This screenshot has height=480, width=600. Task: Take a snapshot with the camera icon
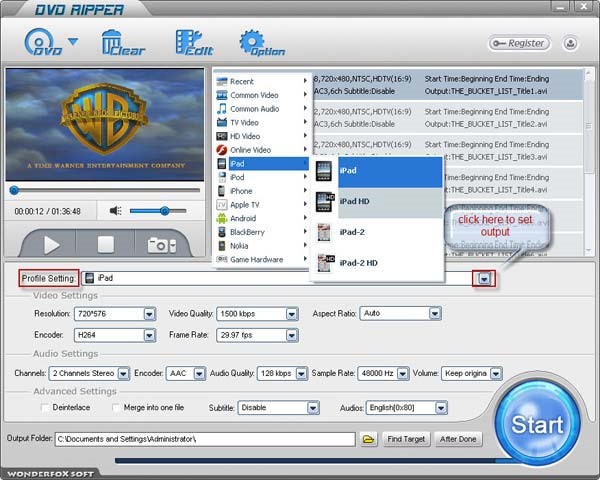(157, 245)
